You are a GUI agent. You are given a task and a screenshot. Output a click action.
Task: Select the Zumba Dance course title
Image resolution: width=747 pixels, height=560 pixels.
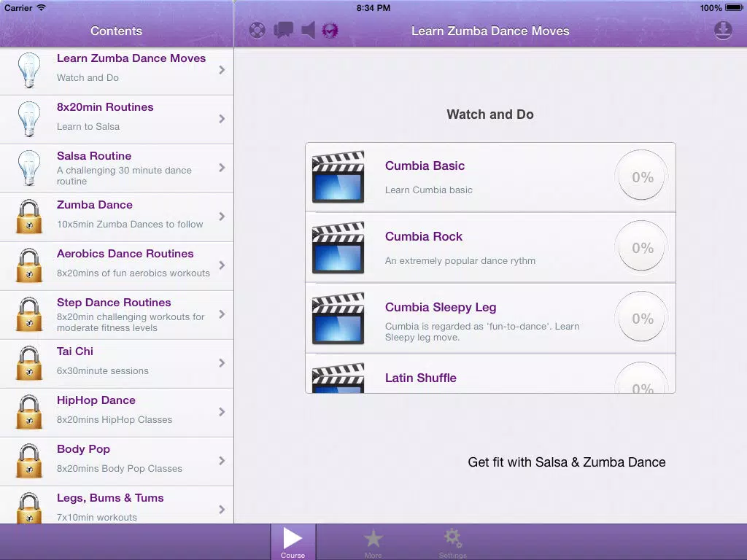95,205
